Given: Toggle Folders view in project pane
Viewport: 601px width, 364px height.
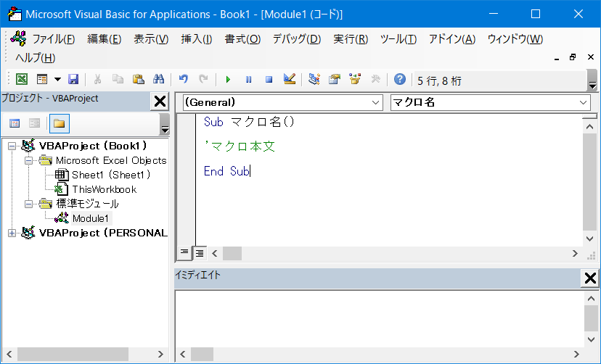Looking at the screenshot, I should (x=59, y=123).
